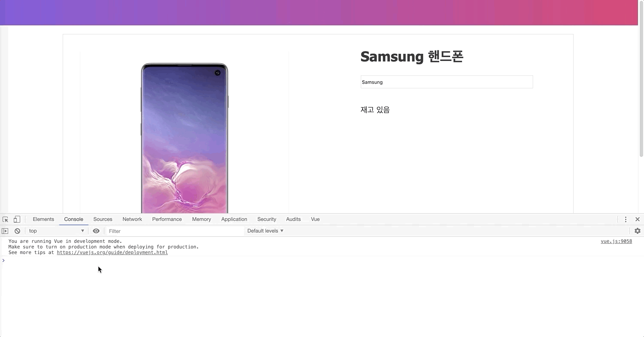644x337 pixels.
Task: Click the Samsung text input box
Action: point(447,82)
